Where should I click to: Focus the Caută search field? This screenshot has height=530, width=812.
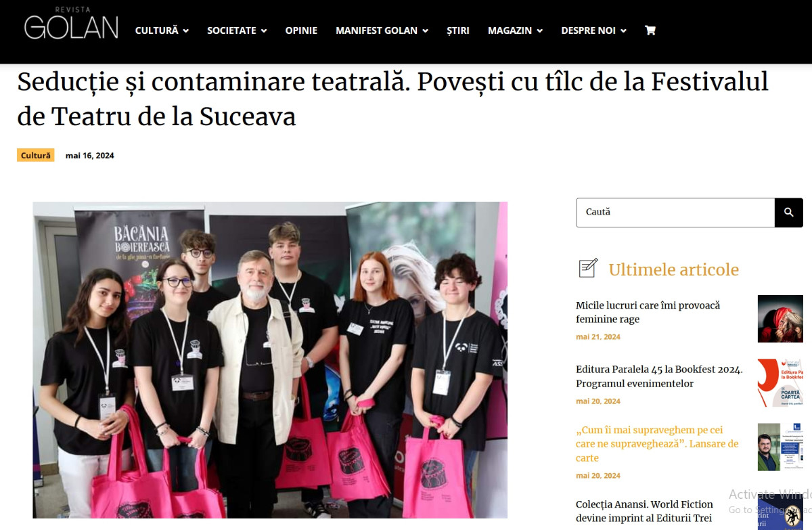(675, 213)
